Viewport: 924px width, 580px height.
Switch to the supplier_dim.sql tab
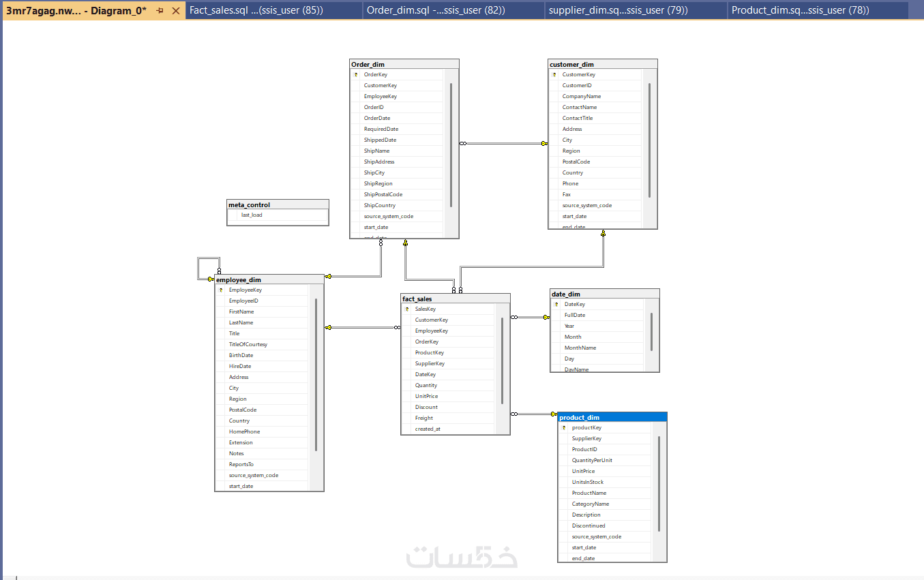pyautogui.click(x=636, y=10)
